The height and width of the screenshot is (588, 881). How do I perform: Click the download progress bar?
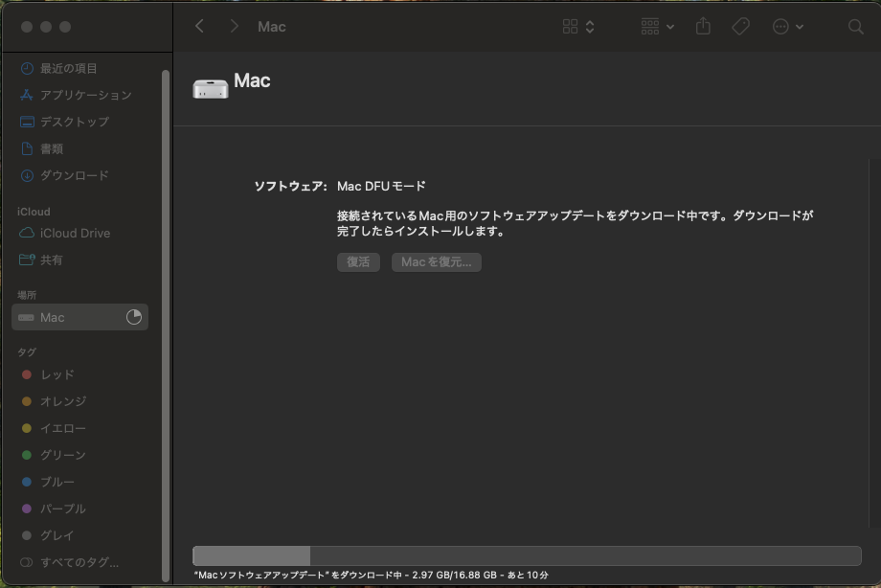click(527, 555)
